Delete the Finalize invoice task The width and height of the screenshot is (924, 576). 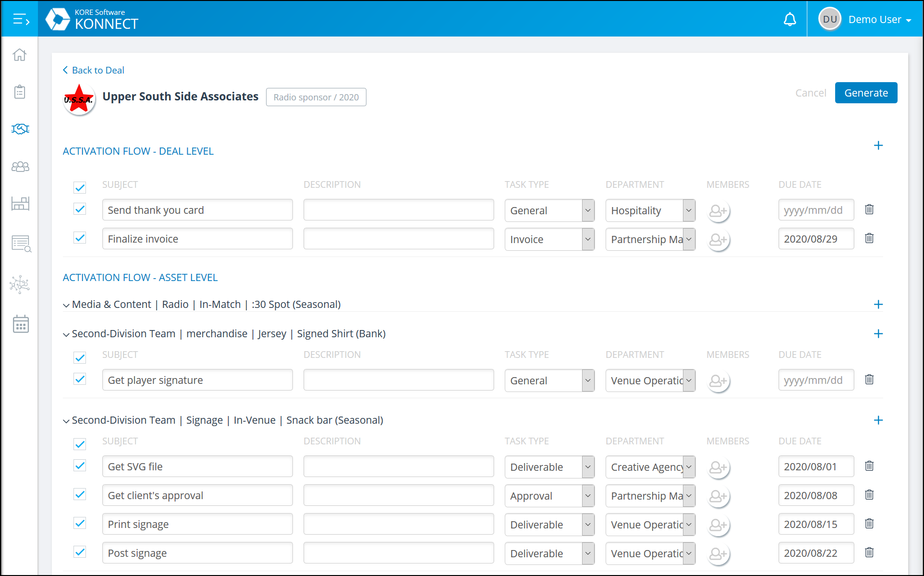[x=869, y=238]
